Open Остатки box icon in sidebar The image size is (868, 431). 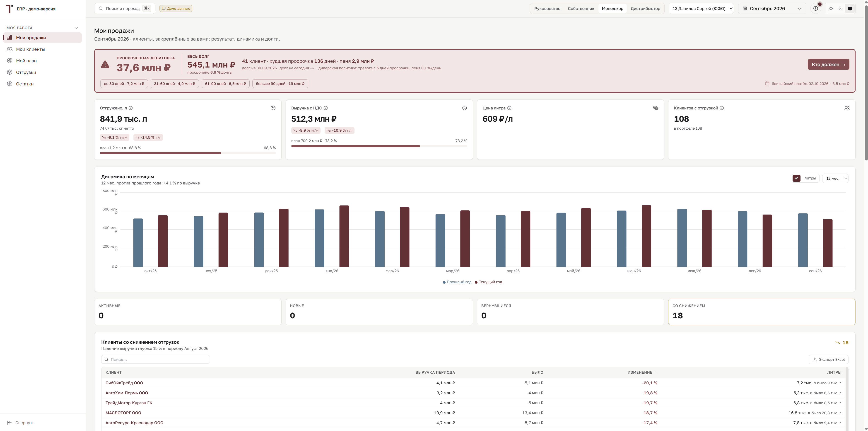(10, 84)
